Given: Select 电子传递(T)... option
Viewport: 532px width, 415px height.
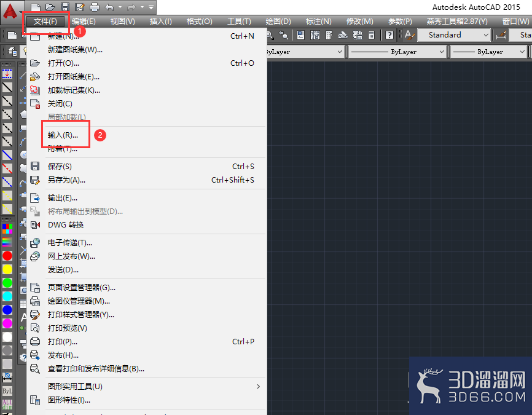Looking at the screenshot, I should point(67,242).
